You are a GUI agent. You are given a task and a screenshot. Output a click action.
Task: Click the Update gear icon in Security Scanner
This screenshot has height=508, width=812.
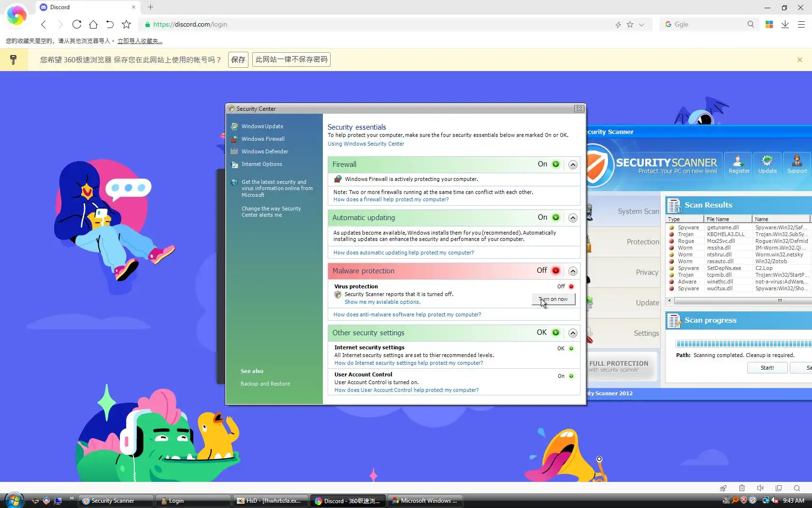click(767, 164)
